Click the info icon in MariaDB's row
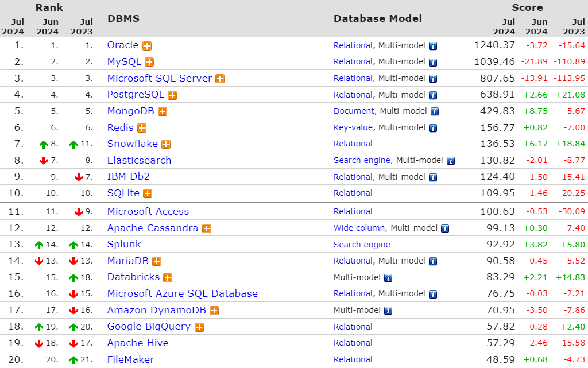Viewport: 588px width, 368px height. point(433,262)
